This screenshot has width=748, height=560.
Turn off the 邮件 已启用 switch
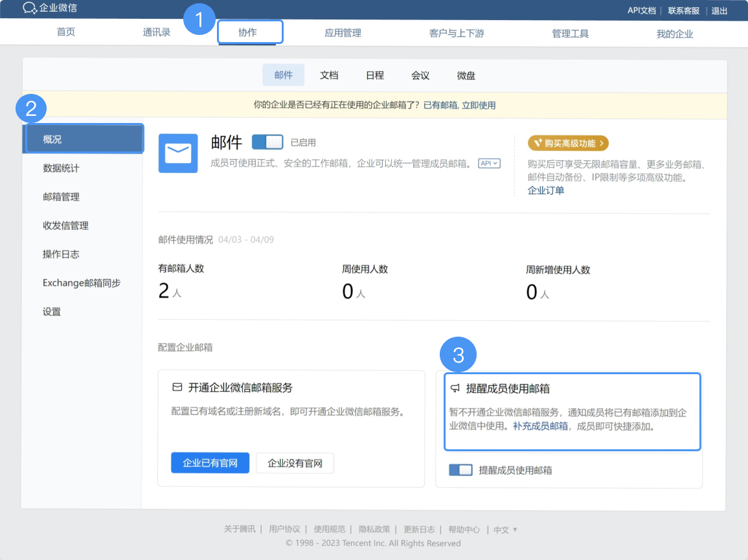[267, 142]
